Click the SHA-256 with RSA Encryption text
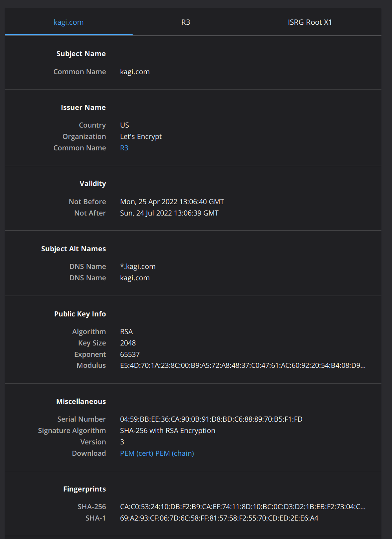 tap(168, 431)
